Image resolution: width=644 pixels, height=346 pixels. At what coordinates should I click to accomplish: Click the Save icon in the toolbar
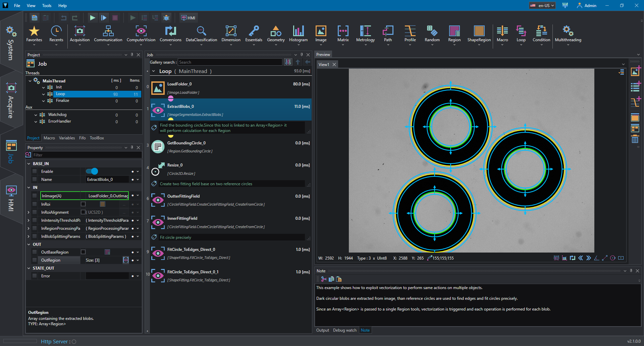pos(34,18)
